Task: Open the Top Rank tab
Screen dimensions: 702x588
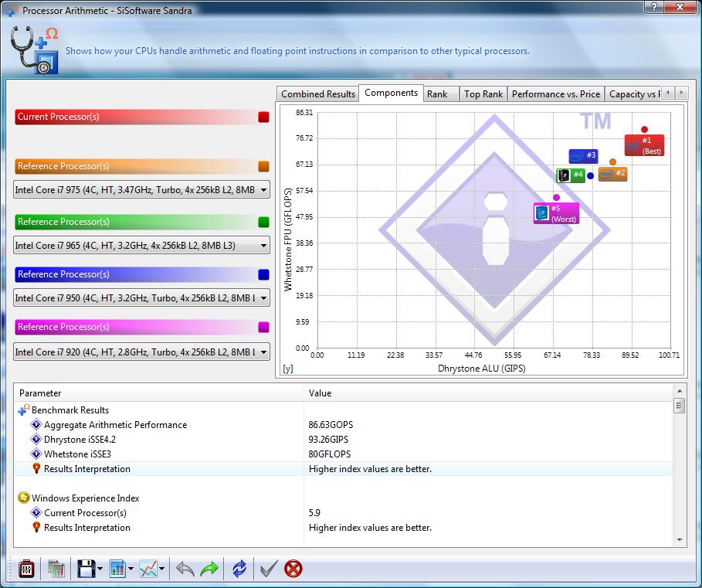Action: tap(483, 94)
